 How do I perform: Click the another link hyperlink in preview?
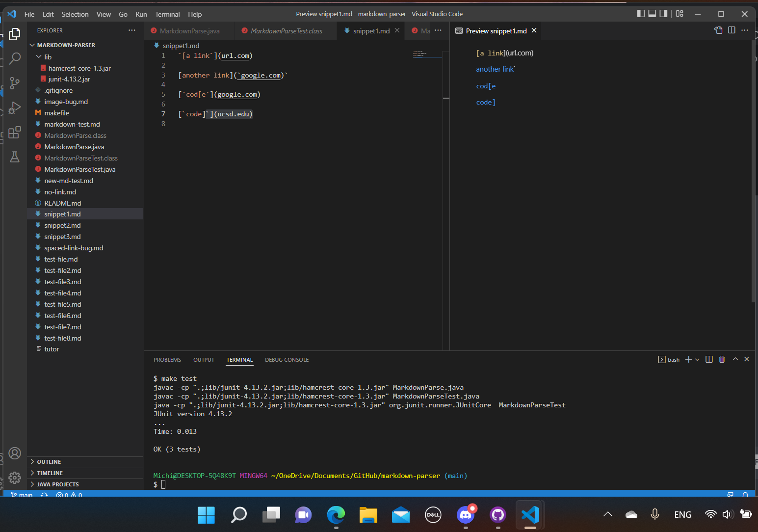(495, 69)
